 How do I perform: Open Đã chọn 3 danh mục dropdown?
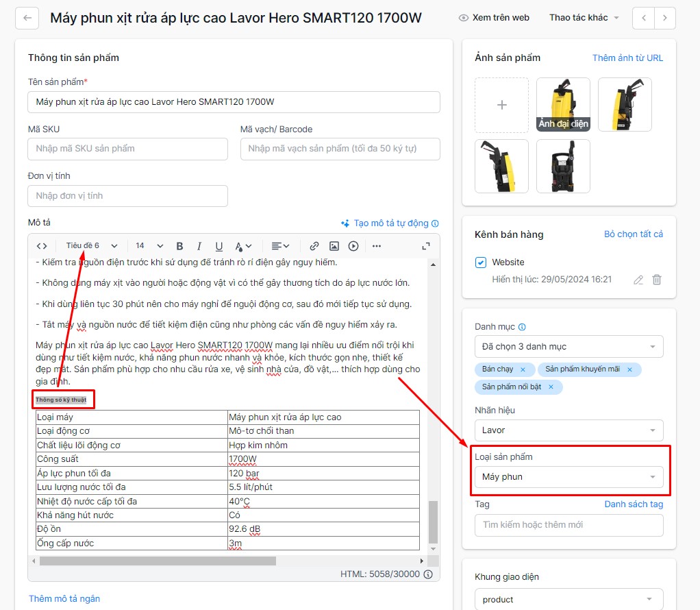click(x=568, y=346)
